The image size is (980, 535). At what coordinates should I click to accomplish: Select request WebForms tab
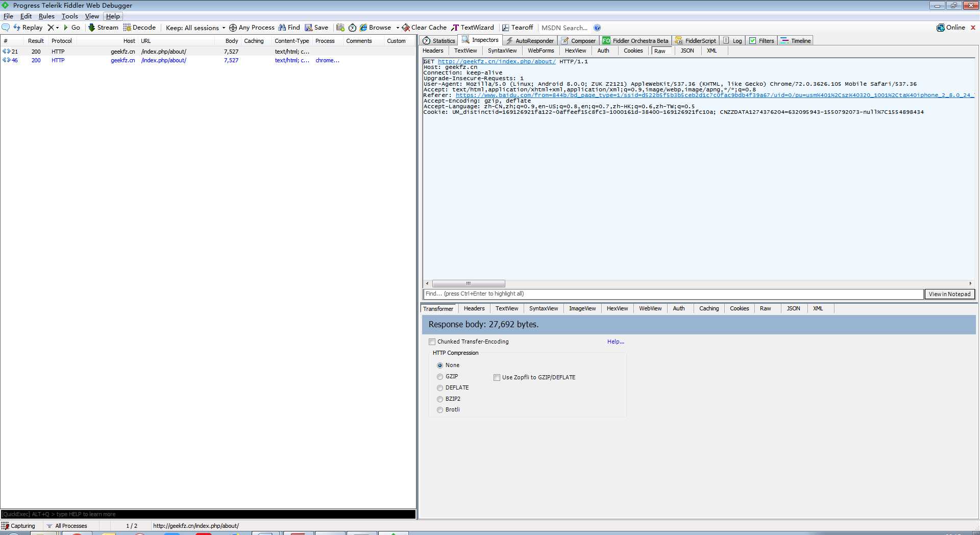tap(541, 51)
